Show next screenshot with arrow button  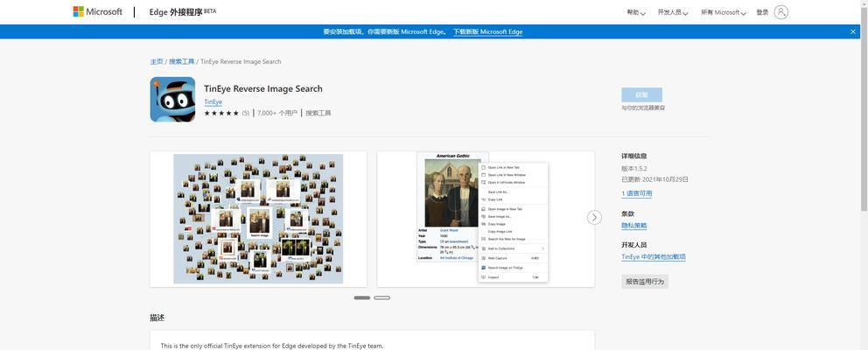[x=594, y=218]
